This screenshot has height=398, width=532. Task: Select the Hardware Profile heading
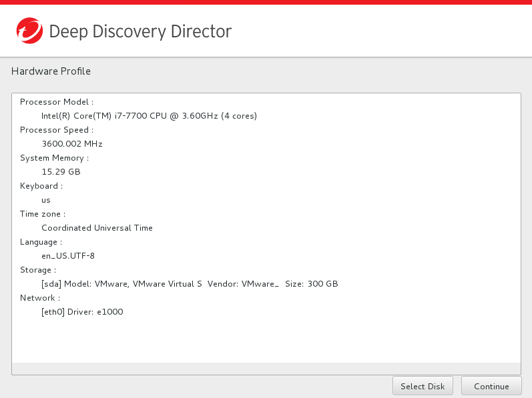51,71
